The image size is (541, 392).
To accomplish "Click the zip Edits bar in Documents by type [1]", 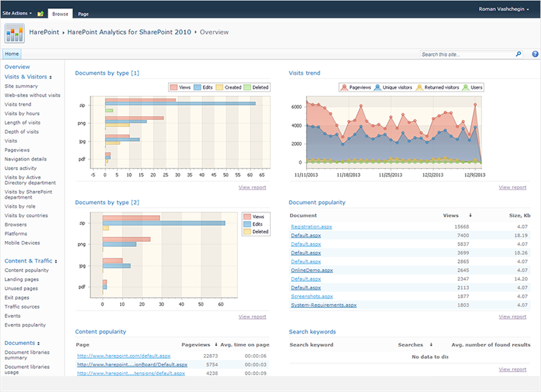I will [x=181, y=103].
